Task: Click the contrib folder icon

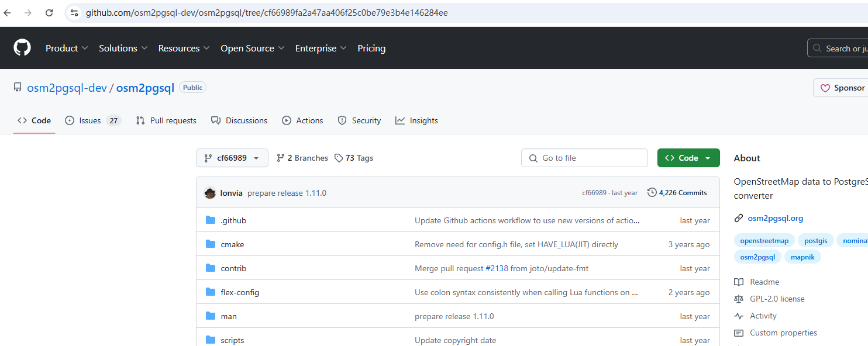Action: (x=211, y=268)
